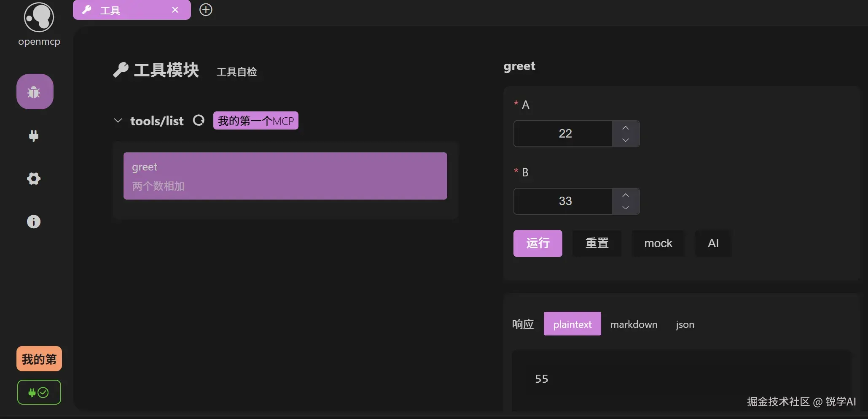Image resolution: width=868 pixels, height=419 pixels.
Task: Select plaintext response format
Action: click(572, 324)
